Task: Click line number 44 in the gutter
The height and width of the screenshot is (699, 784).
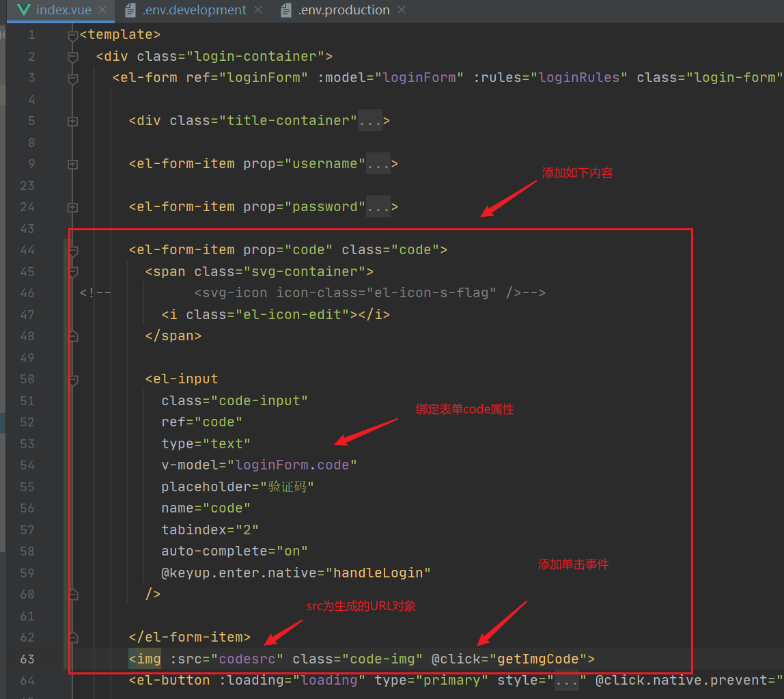Action: [27, 250]
